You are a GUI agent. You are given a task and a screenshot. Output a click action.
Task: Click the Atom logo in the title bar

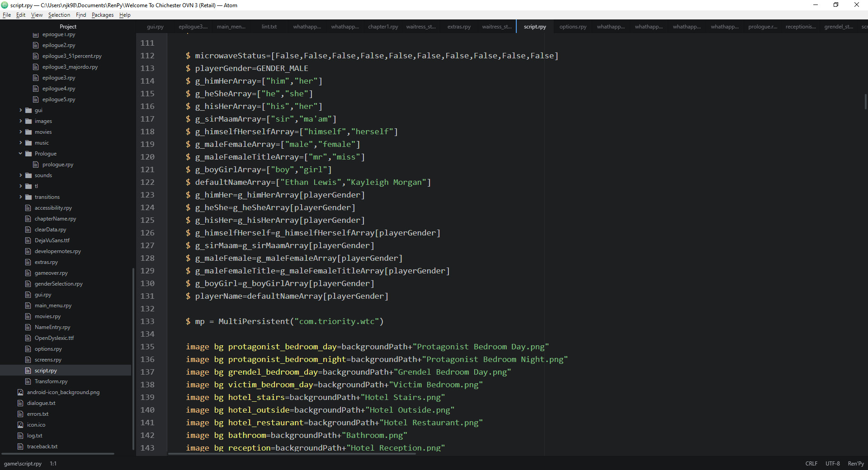(5, 5)
